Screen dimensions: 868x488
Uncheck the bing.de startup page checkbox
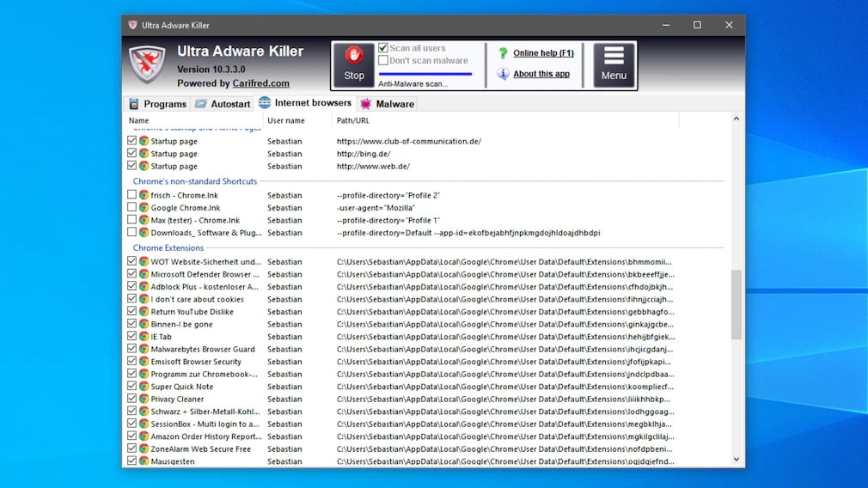[131, 153]
